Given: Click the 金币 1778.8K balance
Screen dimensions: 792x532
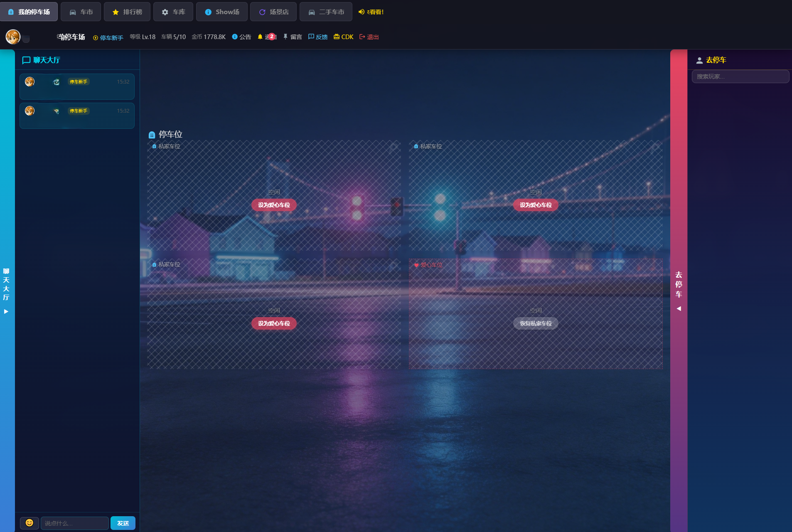Looking at the screenshot, I should 209,37.
